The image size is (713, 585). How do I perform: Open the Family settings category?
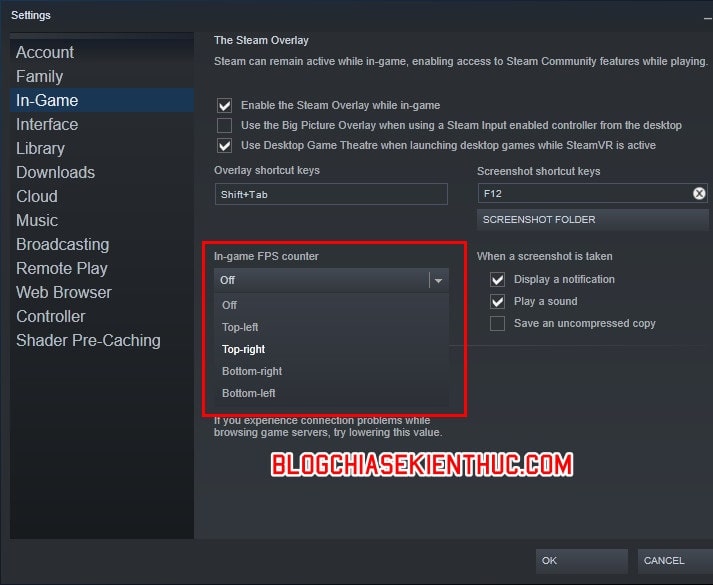click(102, 76)
